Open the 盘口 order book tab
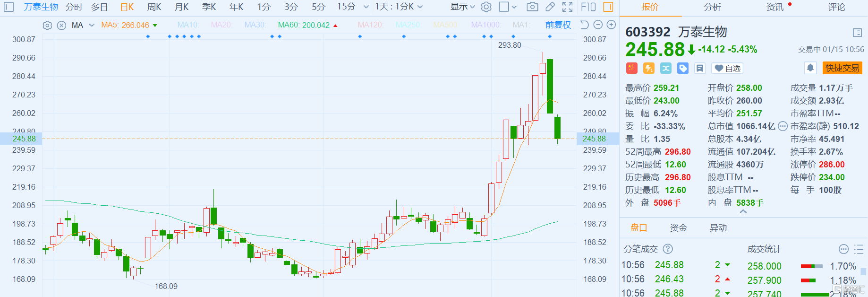 coord(639,228)
